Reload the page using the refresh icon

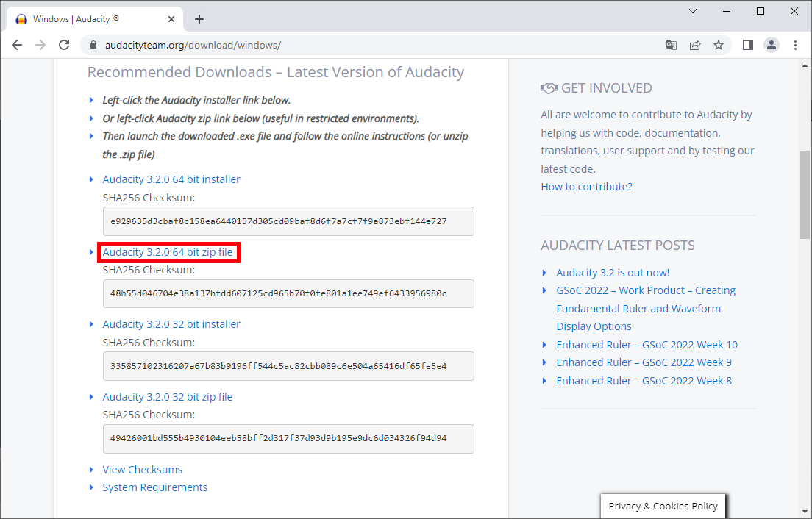pyautogui.click(x=64, y=45)
